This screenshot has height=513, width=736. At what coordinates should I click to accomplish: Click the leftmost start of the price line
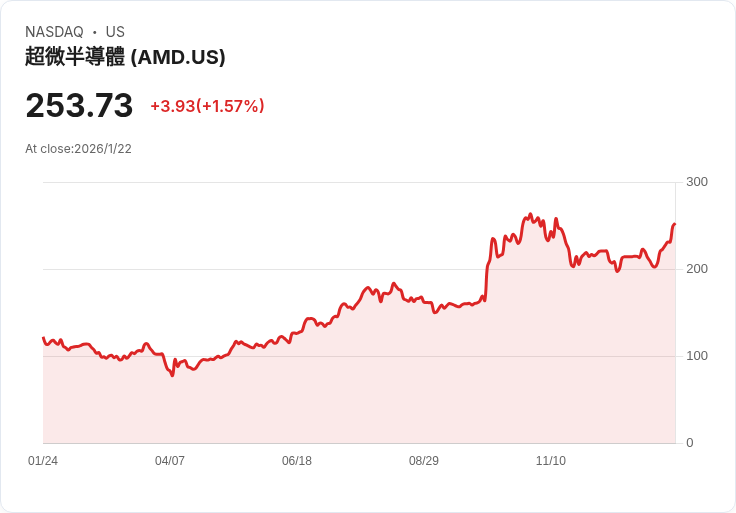point(43,338)
